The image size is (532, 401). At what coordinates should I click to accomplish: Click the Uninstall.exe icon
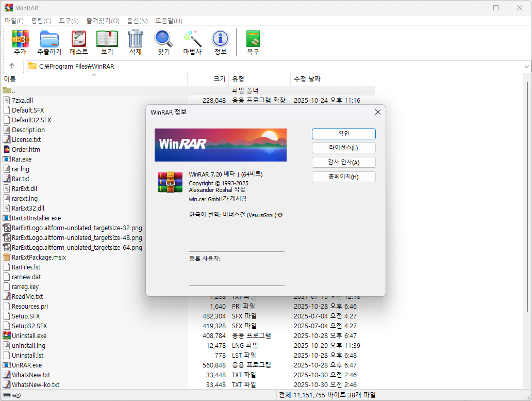7,336
